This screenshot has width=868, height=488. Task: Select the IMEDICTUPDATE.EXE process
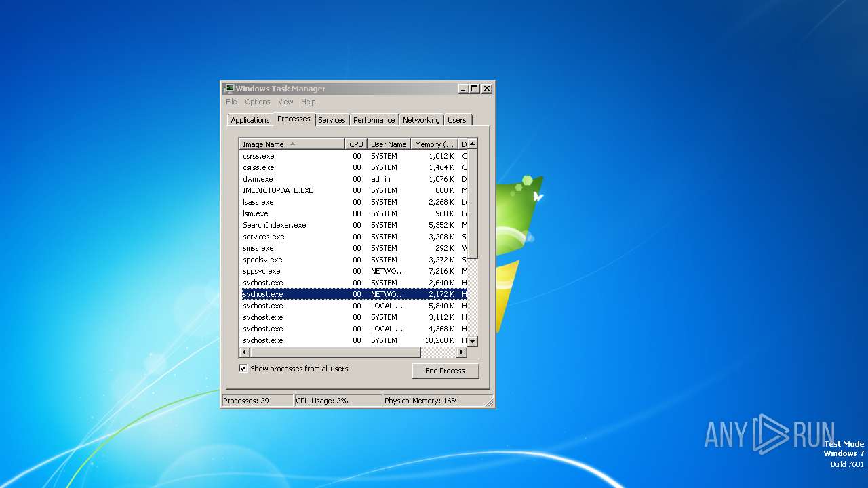354,190
